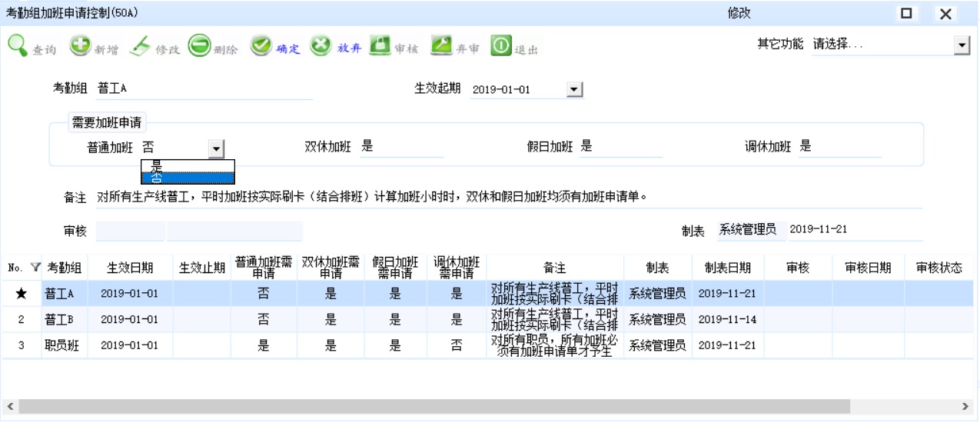The height and width of the screenshot is (423, 980).
Task: Click the 新增 (add new) plus icon
Action: coord(81,47)
